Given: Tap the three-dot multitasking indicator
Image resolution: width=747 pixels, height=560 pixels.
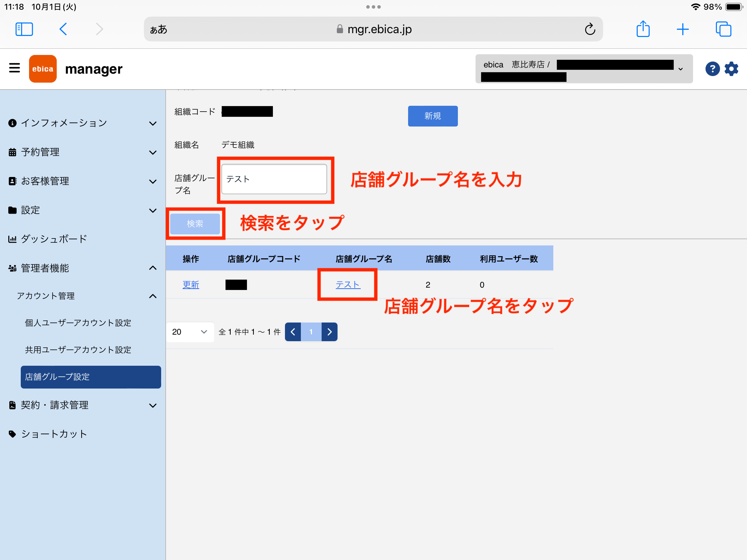Looking at the screenshot, I should click(373, 7).
